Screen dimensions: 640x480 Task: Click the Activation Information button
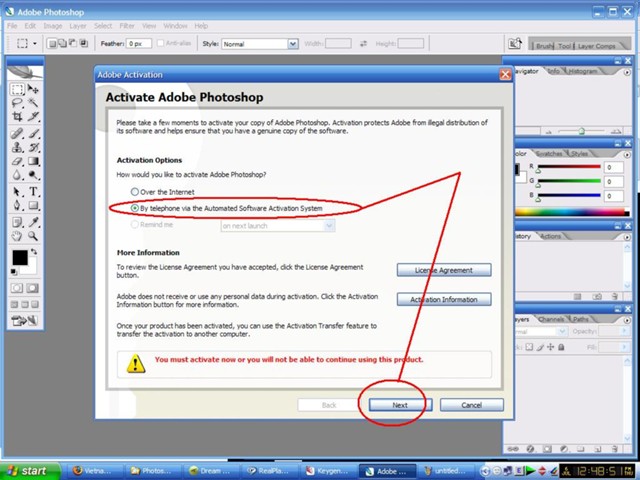444,299
